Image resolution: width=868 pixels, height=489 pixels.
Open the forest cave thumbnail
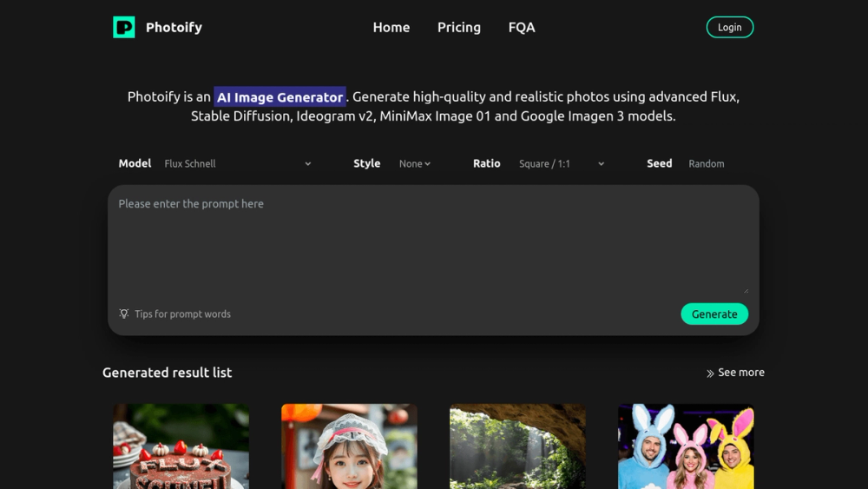click(x=517, y=446)
